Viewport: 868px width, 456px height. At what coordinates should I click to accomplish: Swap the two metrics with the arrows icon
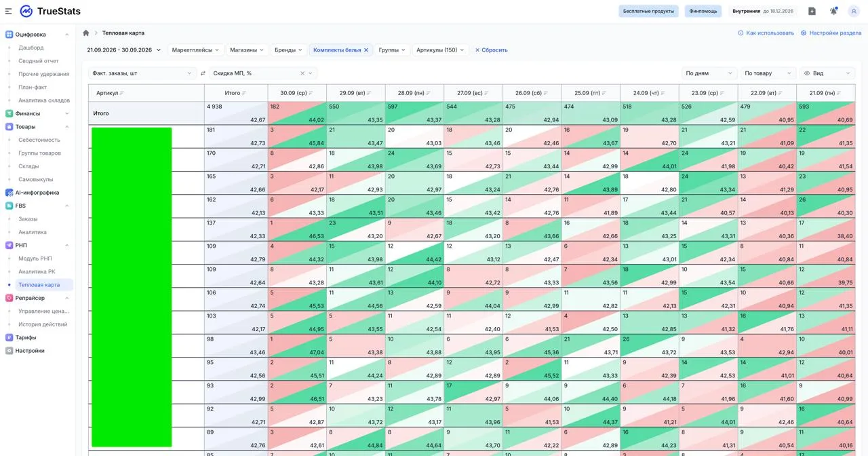tap(203, 73)
